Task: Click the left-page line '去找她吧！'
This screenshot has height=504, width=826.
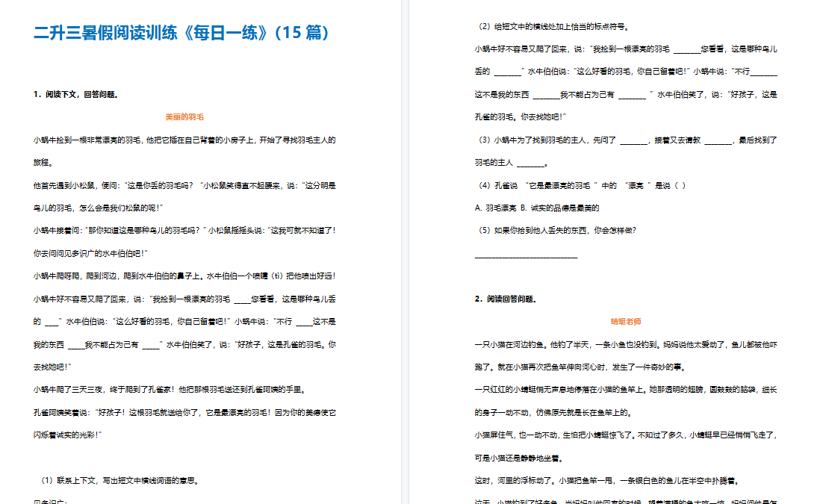Action: [x=52, y=367]
